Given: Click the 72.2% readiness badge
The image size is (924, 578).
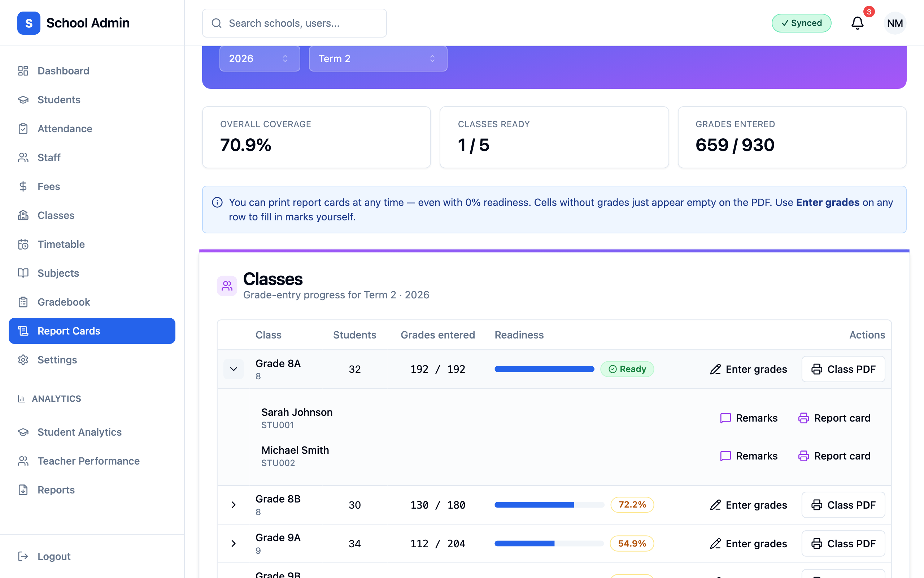Looking at the screenshot, I should pos(632,505).
